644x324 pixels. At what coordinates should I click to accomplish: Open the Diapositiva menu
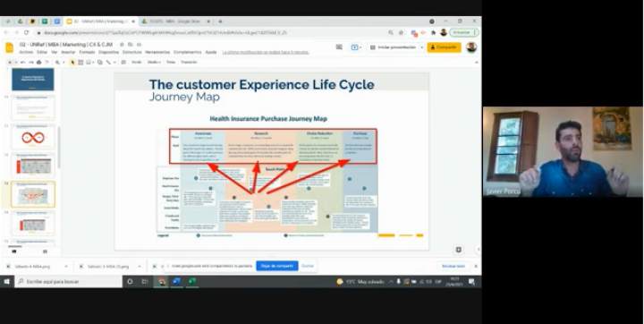point(108,52)
